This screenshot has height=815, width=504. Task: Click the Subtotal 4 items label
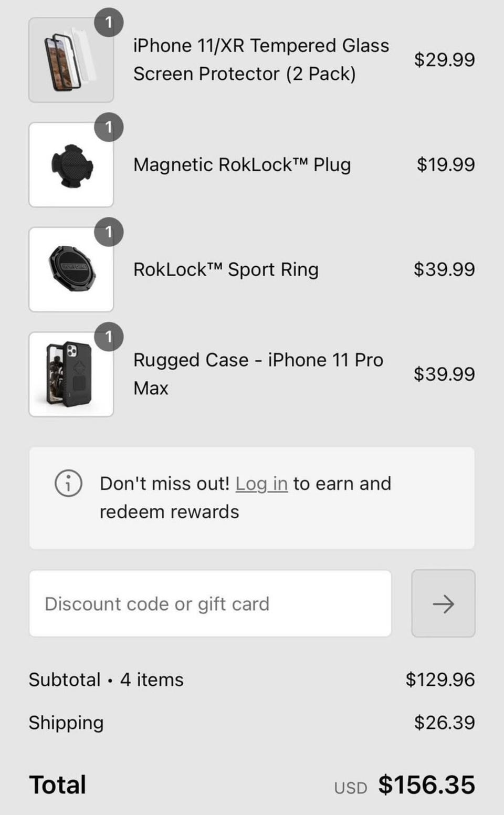(106, 680)
